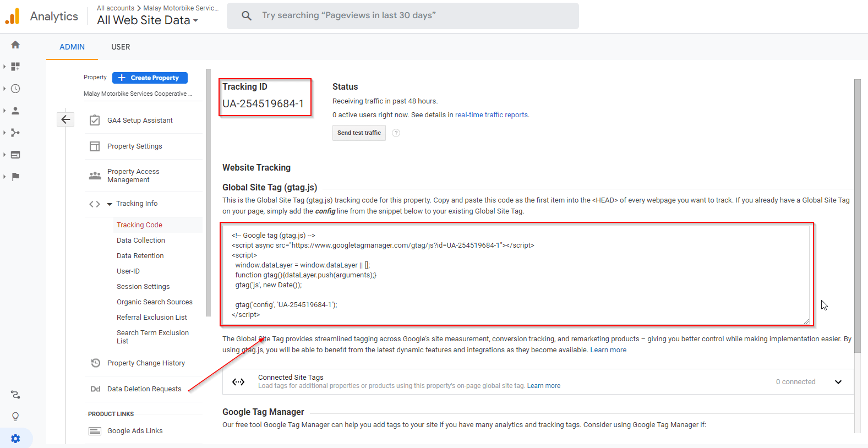Click the Create Property button
This screenshot has width=868, height=448.
tap(150, 78)
